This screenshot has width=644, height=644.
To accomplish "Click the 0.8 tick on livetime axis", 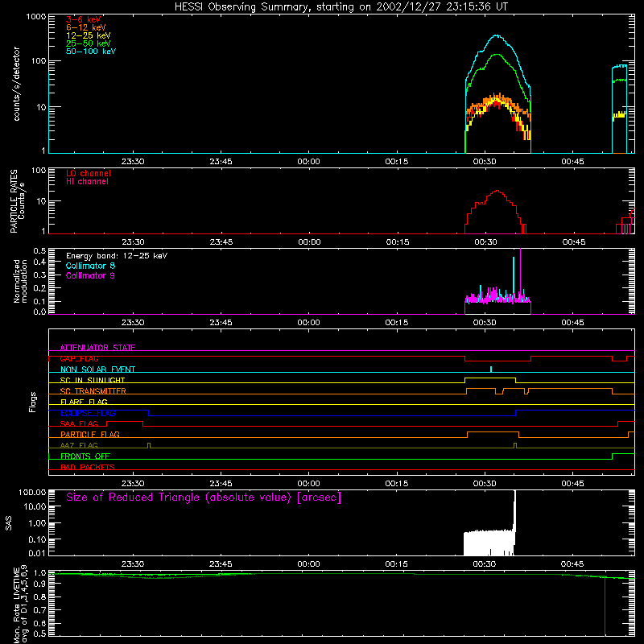I will coord(39,597).
